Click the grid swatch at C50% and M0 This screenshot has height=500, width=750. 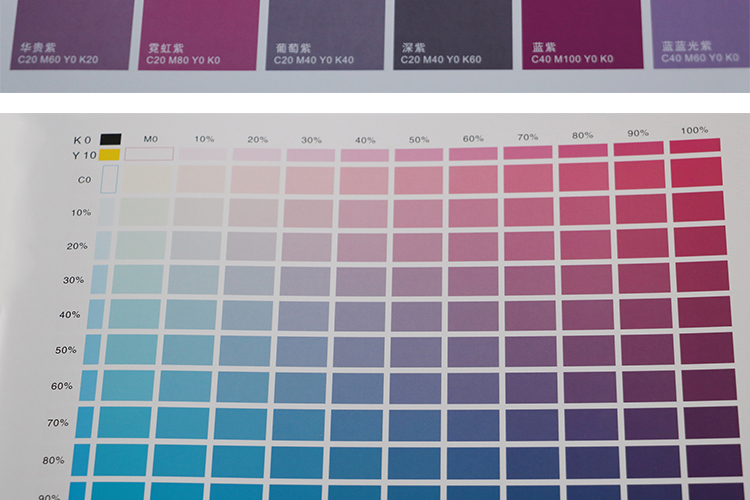click(131, 350)
